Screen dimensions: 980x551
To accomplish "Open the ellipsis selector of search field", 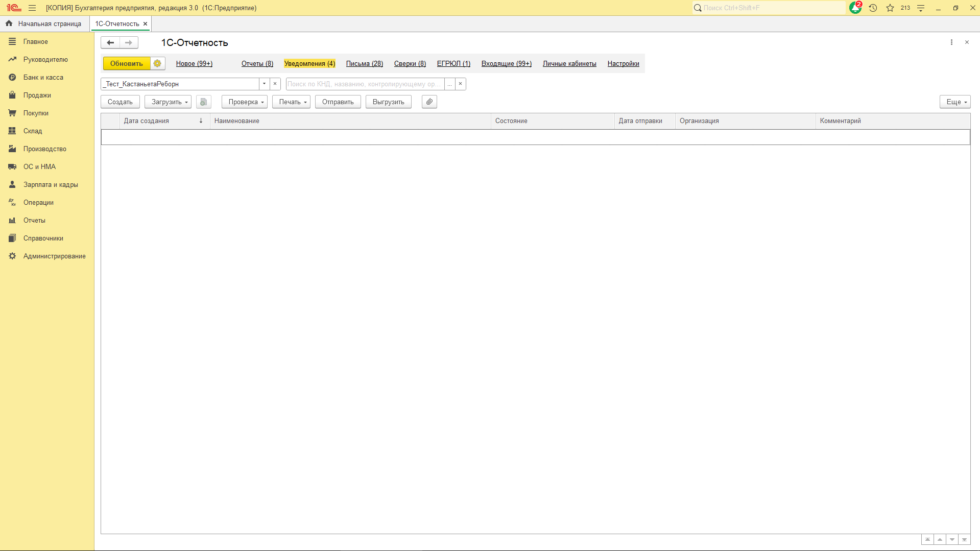I will (449, 84).
